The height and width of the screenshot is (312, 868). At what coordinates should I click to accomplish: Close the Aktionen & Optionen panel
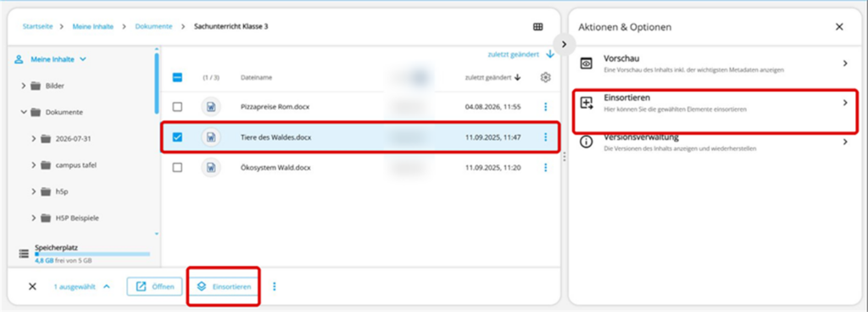[839, 26]
